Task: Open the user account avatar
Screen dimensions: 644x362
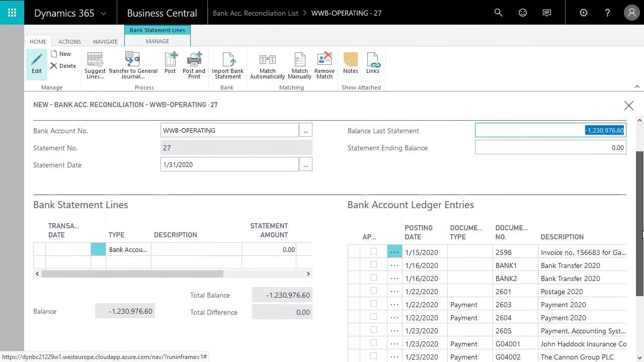Action: click(631, 13)
